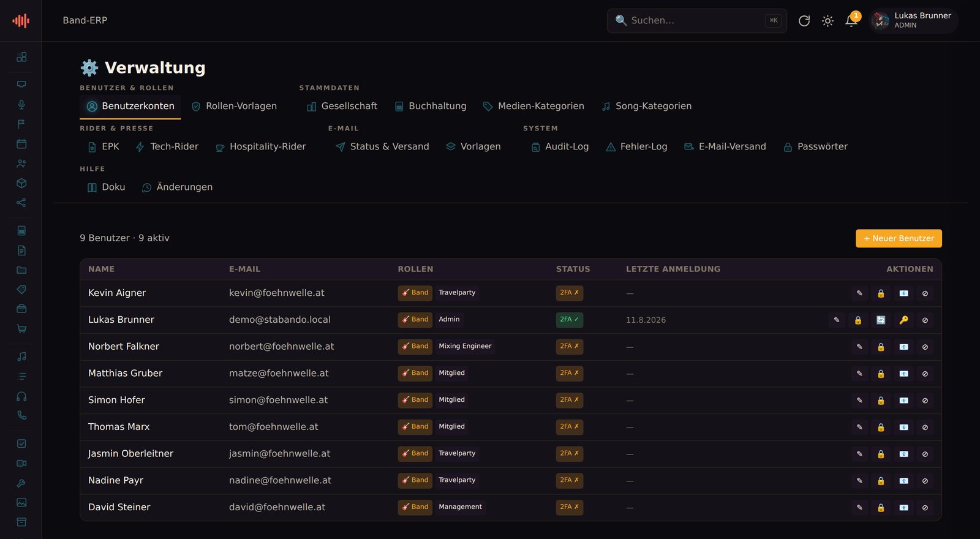Click the 2FA status badge for Lukas Brunner
980x539 pixels.
570,320
